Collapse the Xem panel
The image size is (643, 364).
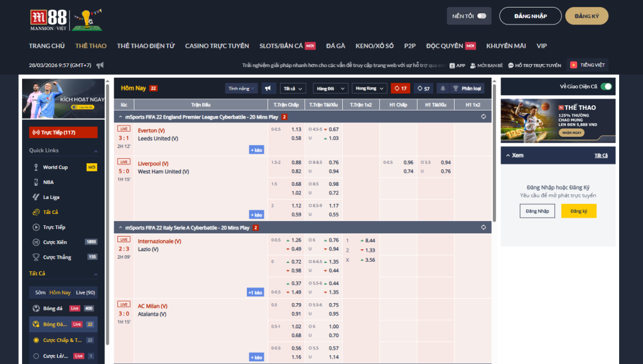(508, 156)
